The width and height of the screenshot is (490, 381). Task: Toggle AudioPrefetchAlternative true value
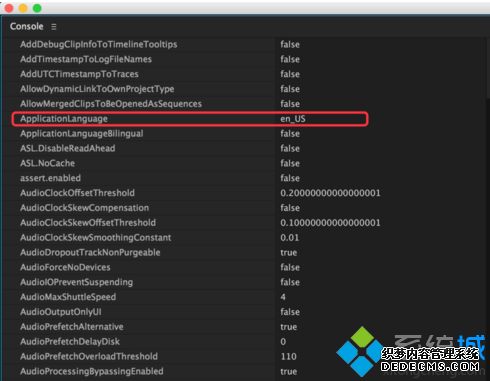pos(289,327)
